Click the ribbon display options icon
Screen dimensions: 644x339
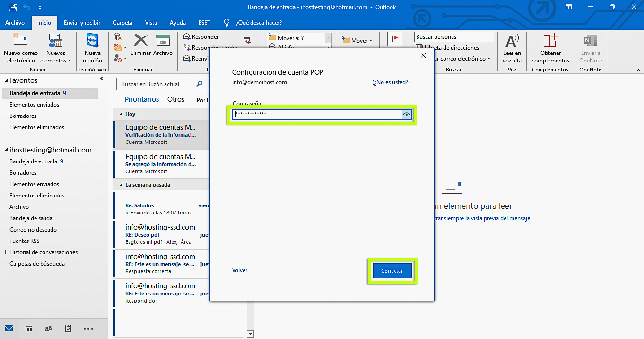point(569,7)
